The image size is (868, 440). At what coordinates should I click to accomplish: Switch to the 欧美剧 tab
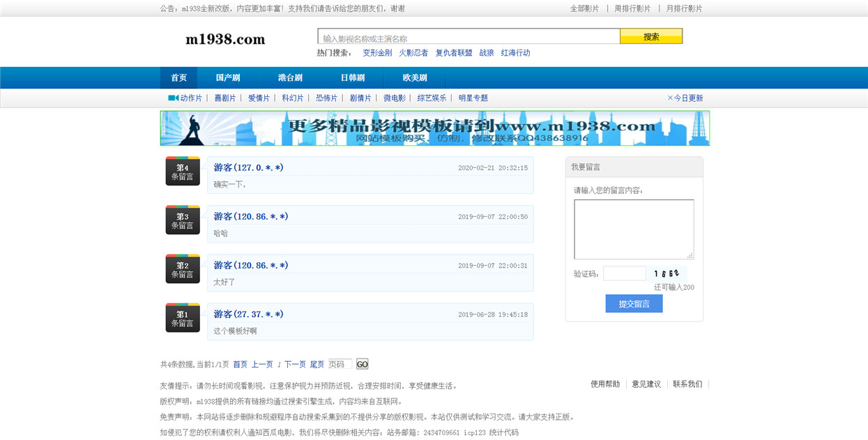coord(415,78)
